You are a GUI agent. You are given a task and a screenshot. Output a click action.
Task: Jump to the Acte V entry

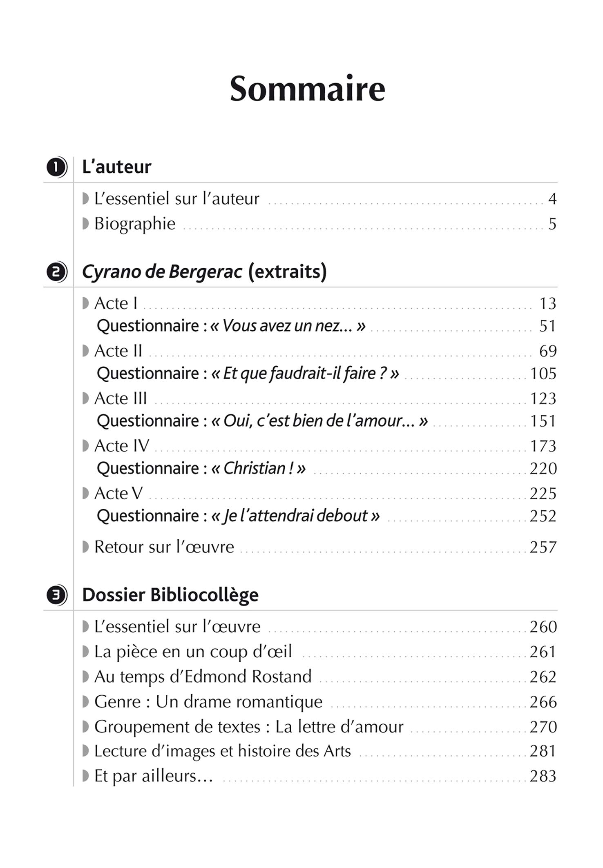coord(118,494)
